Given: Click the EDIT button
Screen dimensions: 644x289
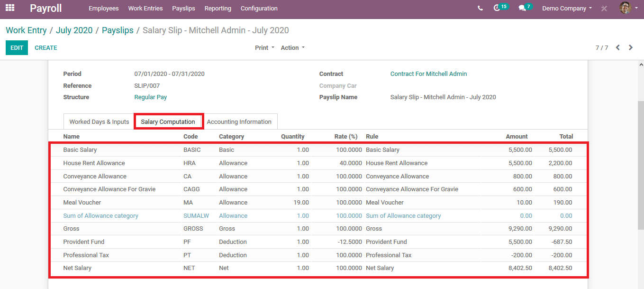Looking at the screenshot, I should 17,48.
